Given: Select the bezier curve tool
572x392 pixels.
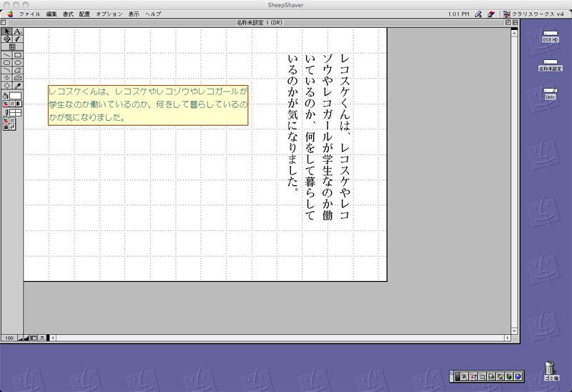Looking at the screenshot, I should click(17, 78).
